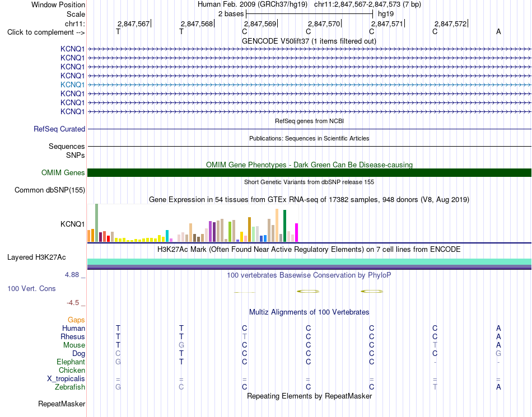
Task: Open '100 vertebrates Basewise Conservation by PhyloP' title
Action: click(309, 275)
